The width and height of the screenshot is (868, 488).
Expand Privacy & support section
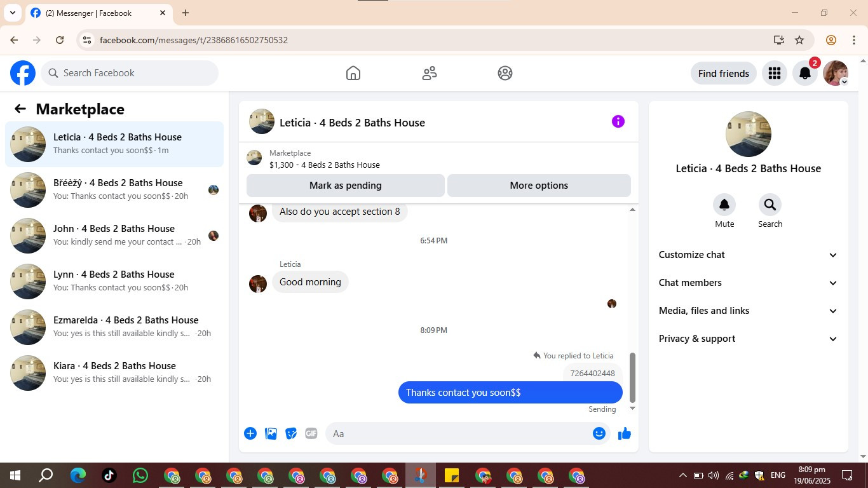749,339
